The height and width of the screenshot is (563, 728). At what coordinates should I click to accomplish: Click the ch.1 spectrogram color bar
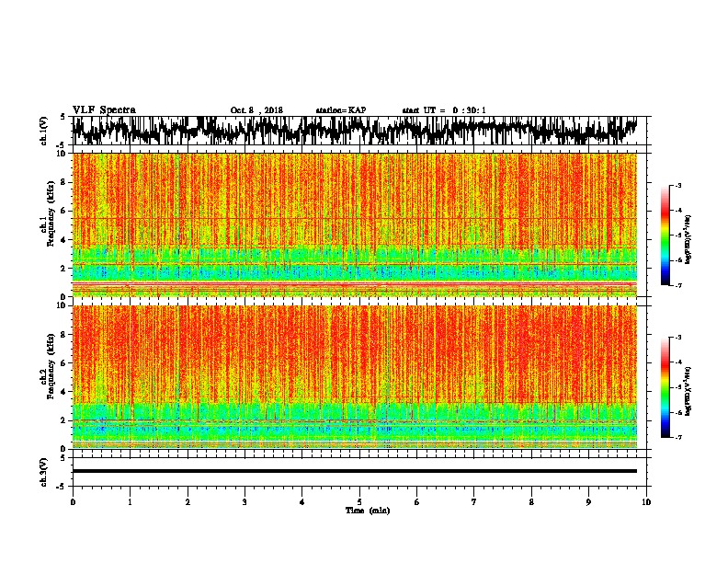point(665,236)
